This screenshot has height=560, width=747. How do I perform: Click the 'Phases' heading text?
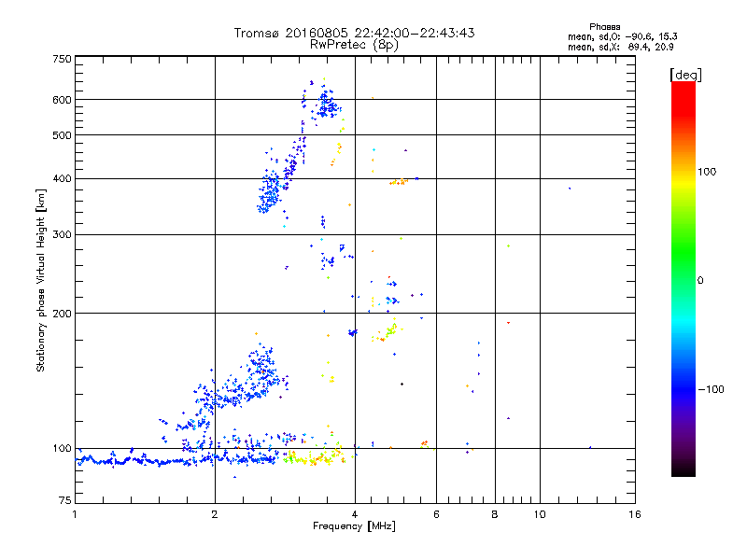coord(604,27)
